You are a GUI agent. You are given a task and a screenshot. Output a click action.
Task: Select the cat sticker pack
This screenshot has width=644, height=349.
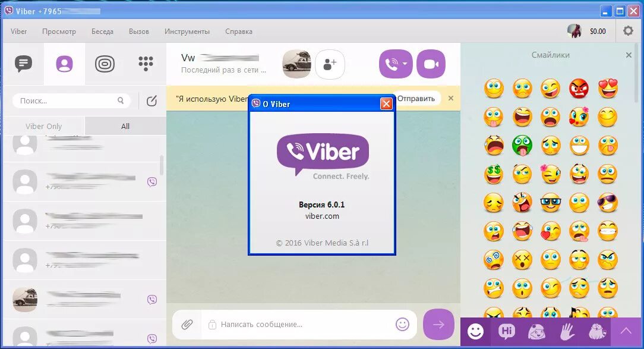pos(596,332)
